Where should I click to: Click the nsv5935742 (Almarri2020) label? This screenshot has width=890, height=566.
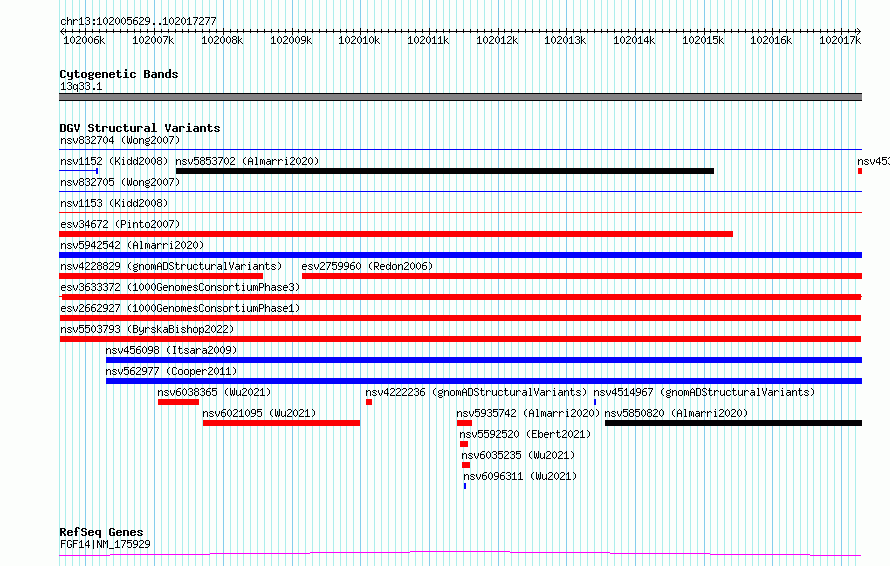click(528, 413)
